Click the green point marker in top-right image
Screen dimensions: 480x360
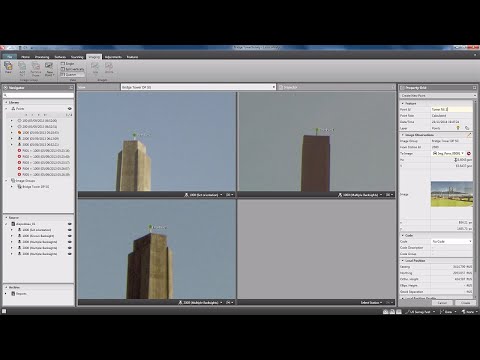point(317,130)
